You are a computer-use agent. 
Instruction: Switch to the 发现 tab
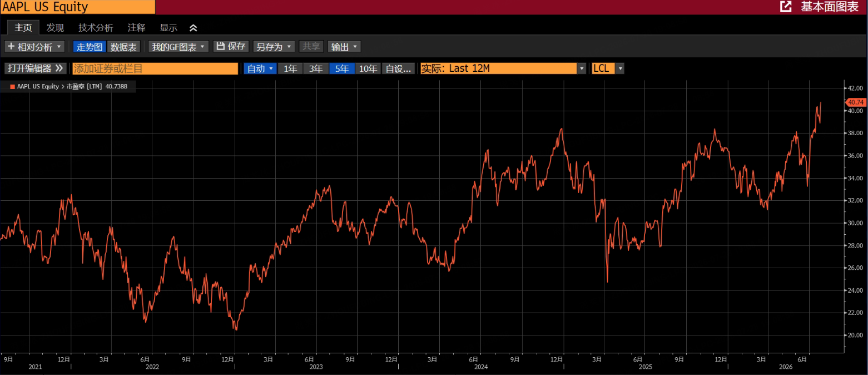[x=55, y=28]
